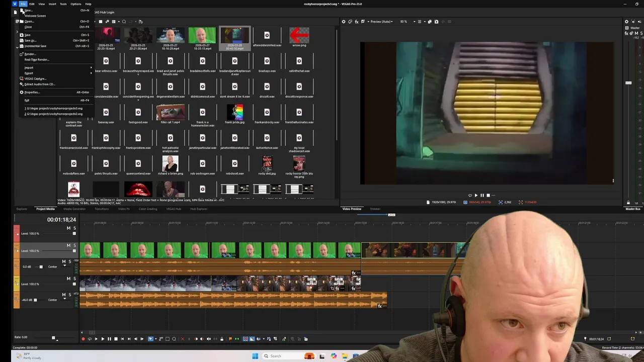Image resolution: width=644 pixels, height=362 pixels.
Task: Solo track 1 using its S button
Action: [x=74, y=228]
